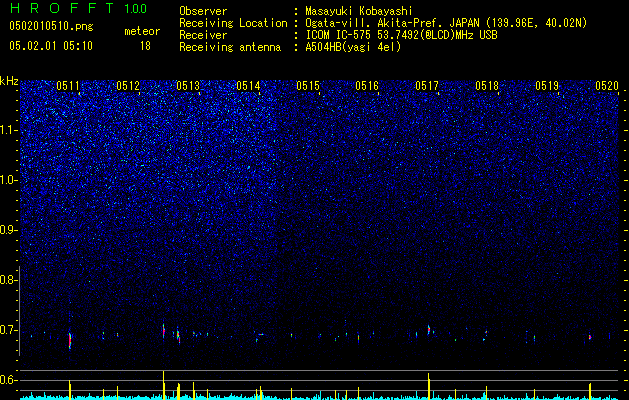Click the HROFFT program title

[x=62, y=8]
